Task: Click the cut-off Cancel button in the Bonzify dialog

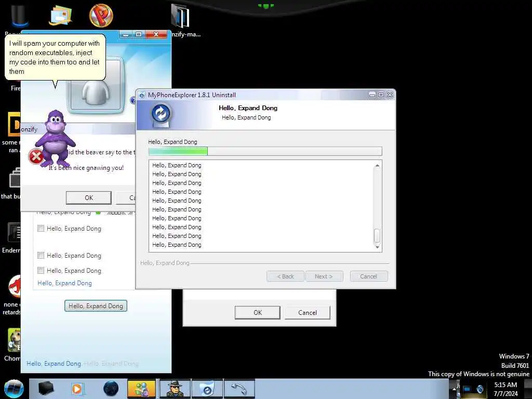Action: (x=126, y=197)
